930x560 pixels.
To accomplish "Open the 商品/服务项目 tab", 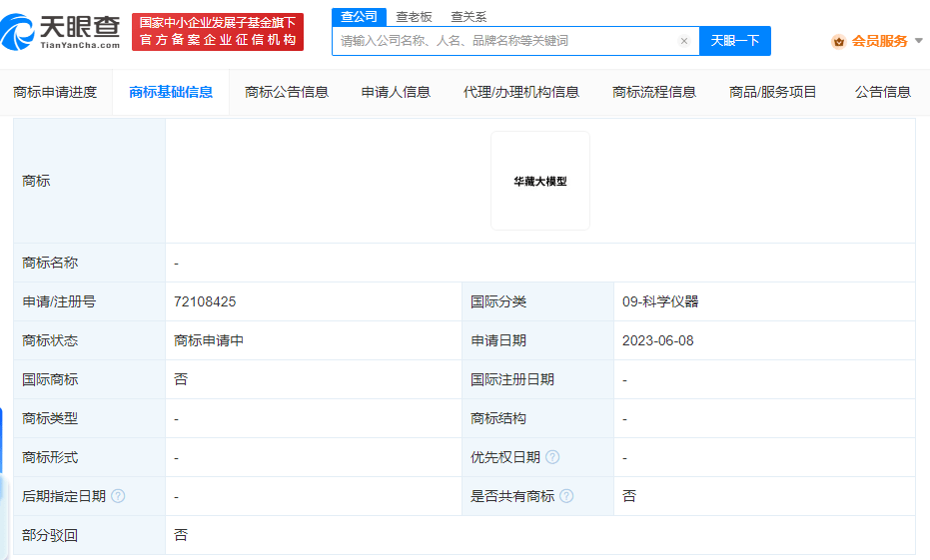I will (x=772, y=92).
